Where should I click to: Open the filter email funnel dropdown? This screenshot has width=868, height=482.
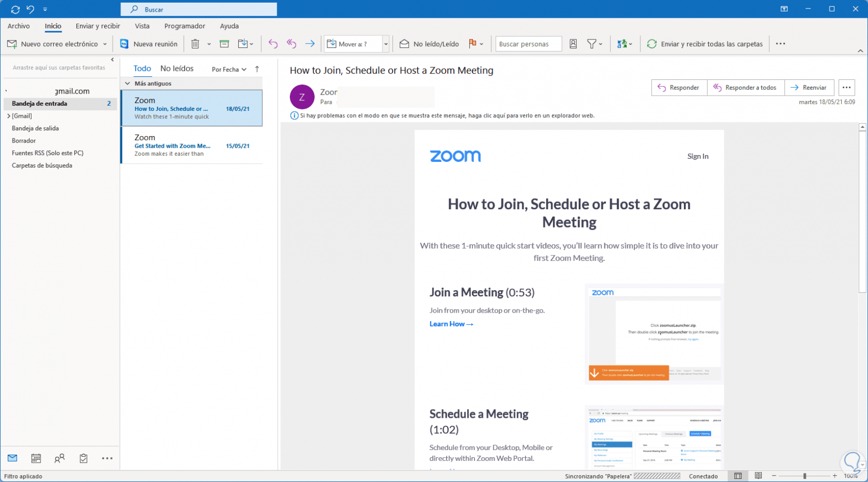594,44
